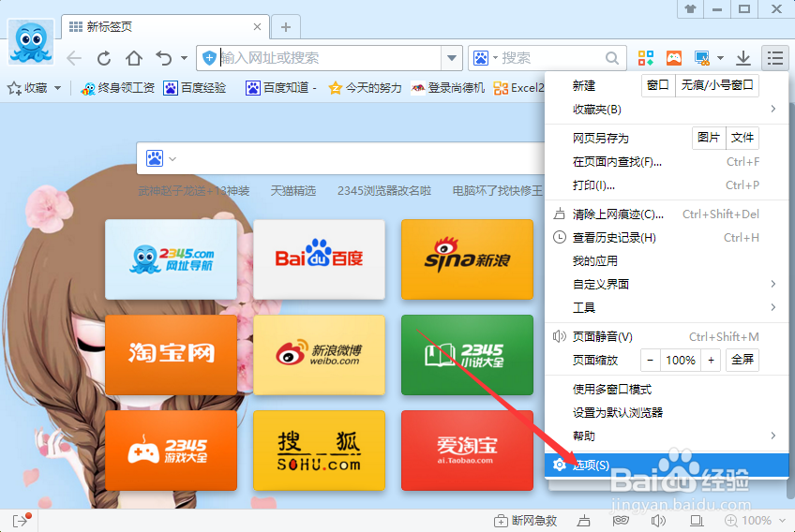795x532 pixels.
Task: Click the 无痕/小号窗口 button
Action: pyautogui.click(x=717, y=85)
